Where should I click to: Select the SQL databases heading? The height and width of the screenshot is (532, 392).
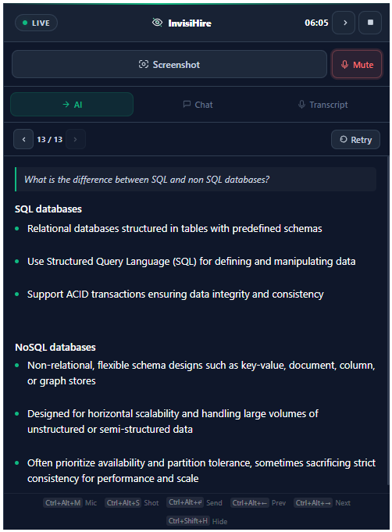coord(48,209)
